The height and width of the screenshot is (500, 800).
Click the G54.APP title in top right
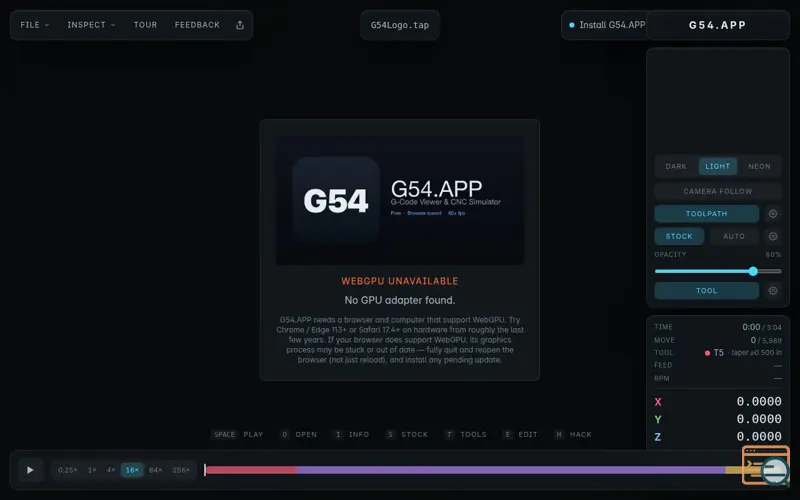click(717, 25)
